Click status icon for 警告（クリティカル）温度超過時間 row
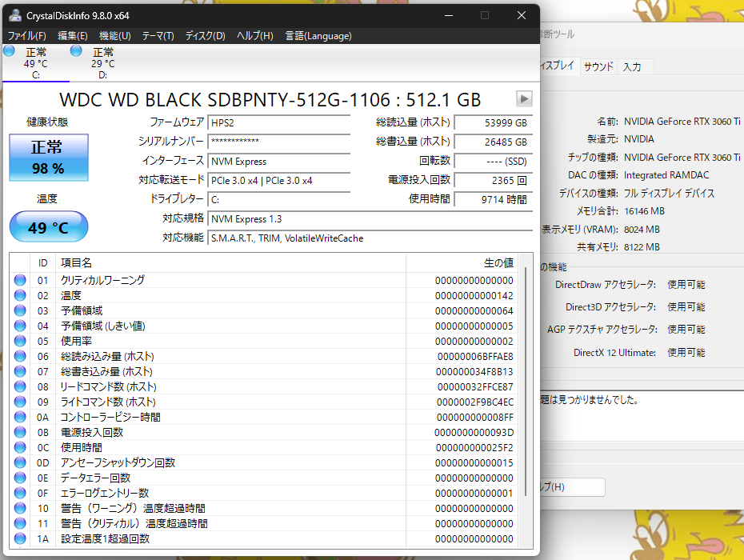This screenshot has height=560, width=744. click(x=20, y=523)
